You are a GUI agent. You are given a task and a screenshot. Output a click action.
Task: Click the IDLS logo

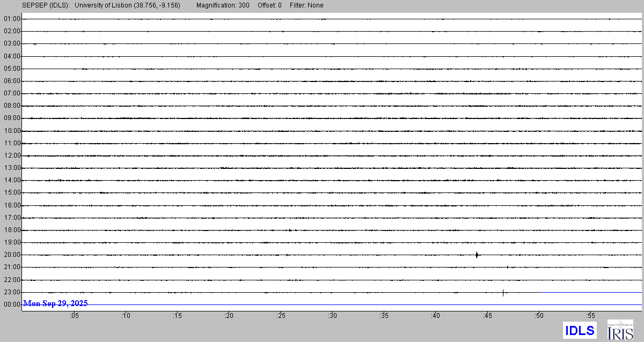[580, 330]
